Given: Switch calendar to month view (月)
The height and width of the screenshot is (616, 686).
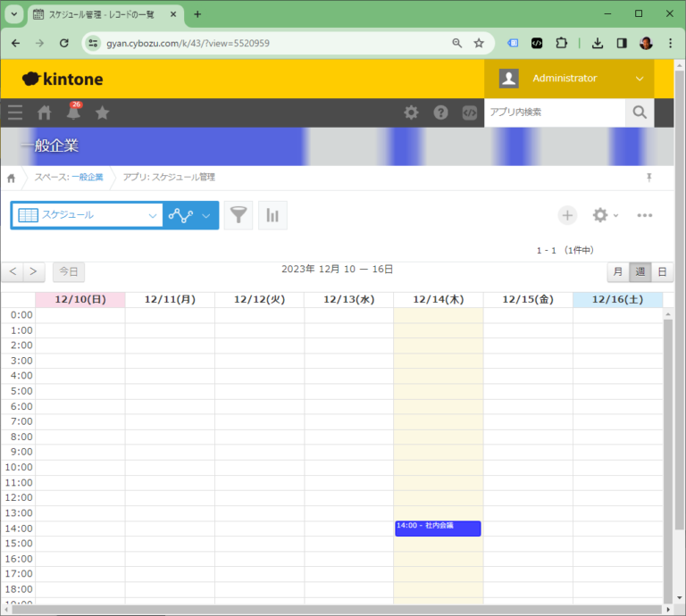Looking at the screenshot, I should click(618, 271).
